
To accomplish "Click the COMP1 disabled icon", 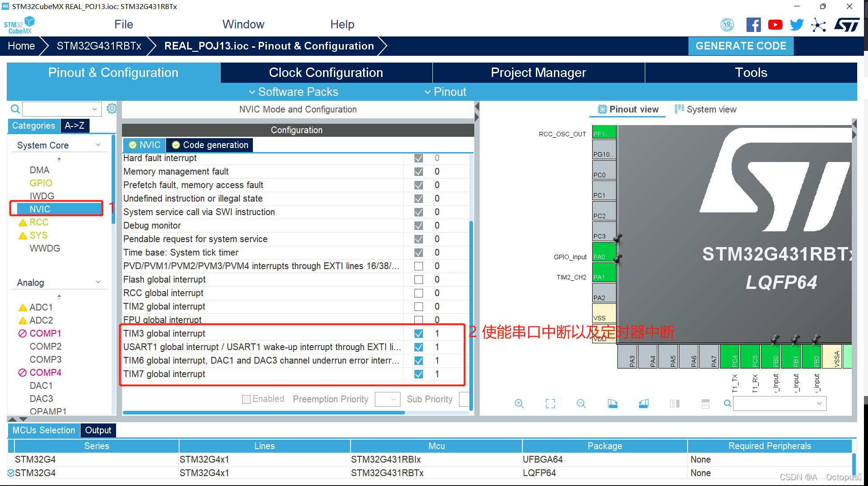I will (22, 333).
